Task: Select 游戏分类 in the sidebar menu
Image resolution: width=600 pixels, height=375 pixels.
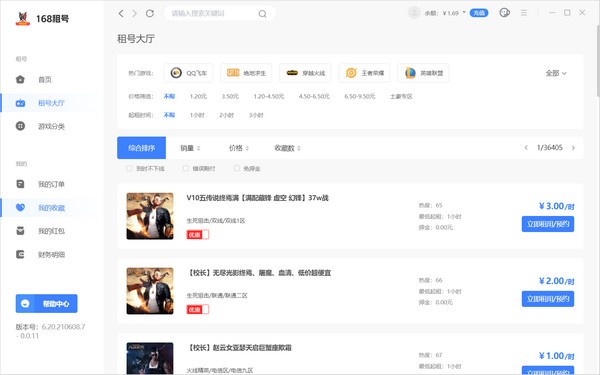Action: pyautogui.click(x=51, y=126)
